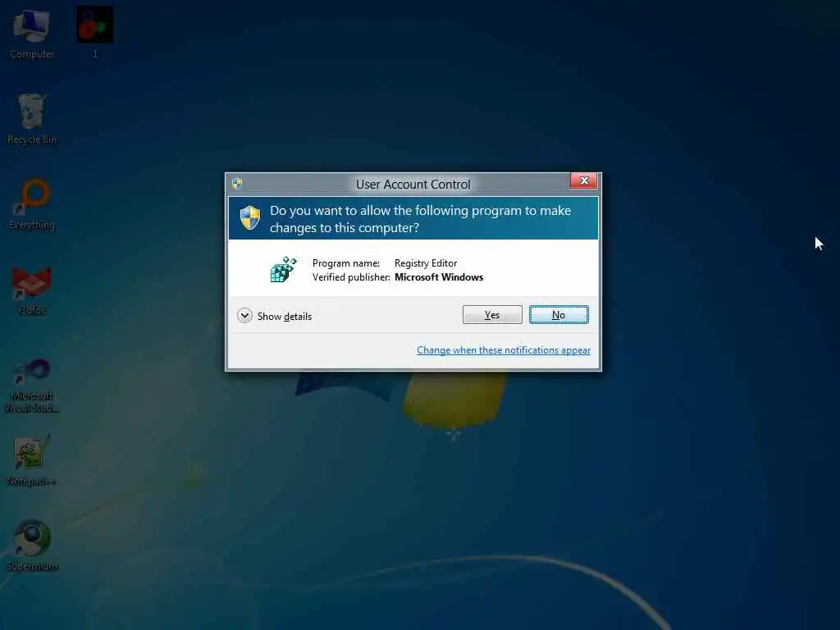Viewport: 840px width, 630px height.
Task: Click the Microsoft Windows publisher text
Action: pos(439,277)
